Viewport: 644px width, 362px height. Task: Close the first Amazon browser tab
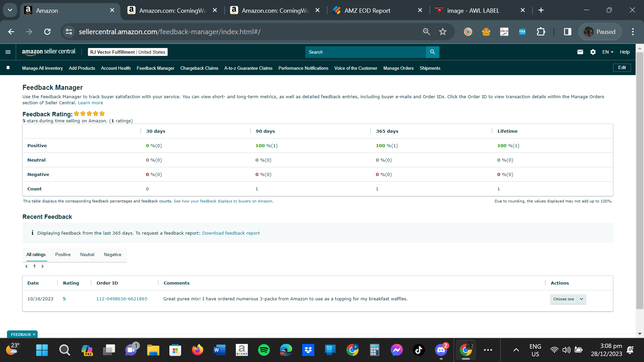coord(112,10)
